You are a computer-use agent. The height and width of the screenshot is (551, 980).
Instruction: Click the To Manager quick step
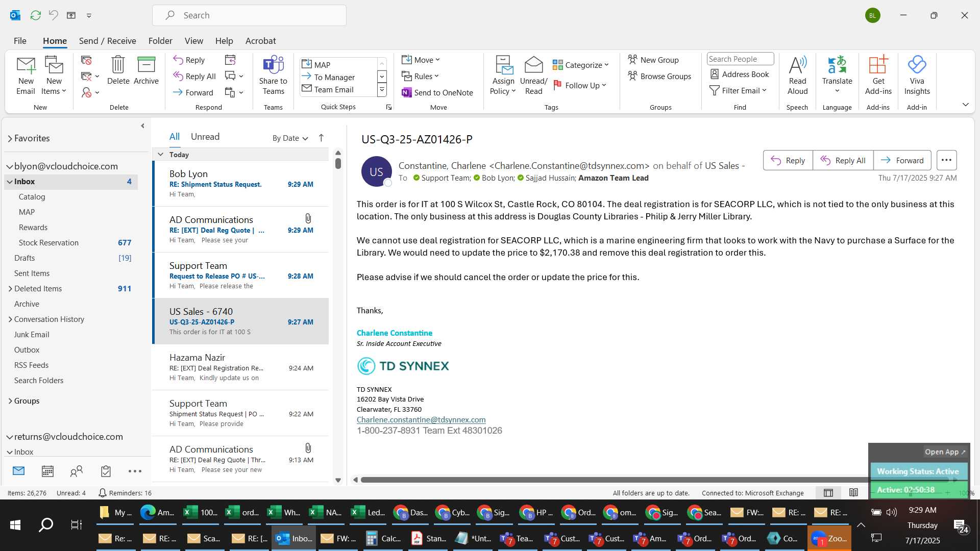tap(334, 77)
